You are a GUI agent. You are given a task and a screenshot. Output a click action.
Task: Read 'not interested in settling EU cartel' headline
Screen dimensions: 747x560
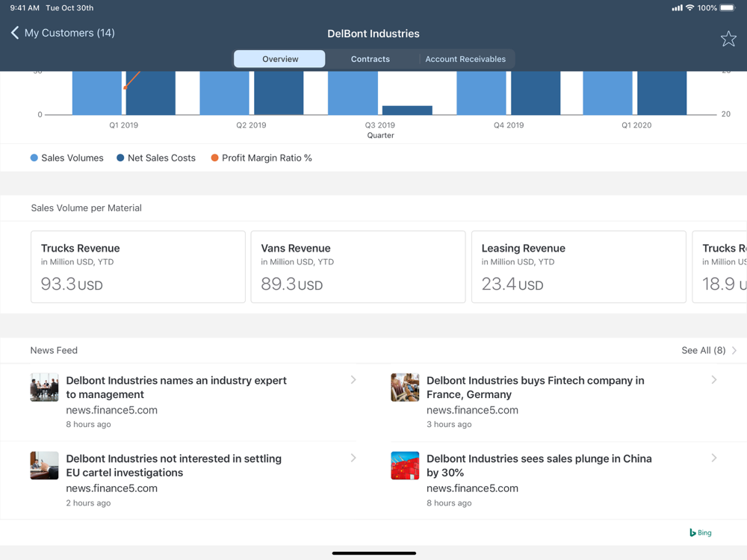(174, 465)
